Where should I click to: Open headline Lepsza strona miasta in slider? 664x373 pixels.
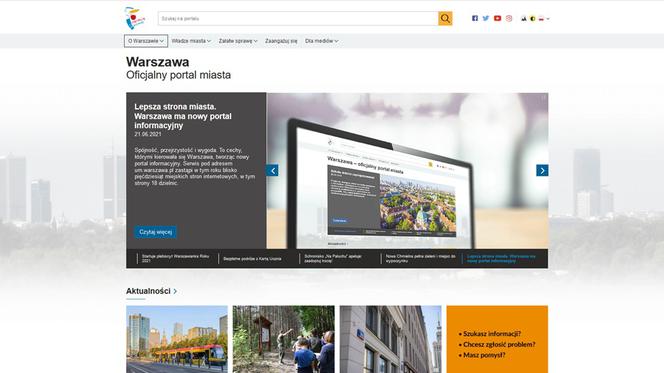[183, 116]
